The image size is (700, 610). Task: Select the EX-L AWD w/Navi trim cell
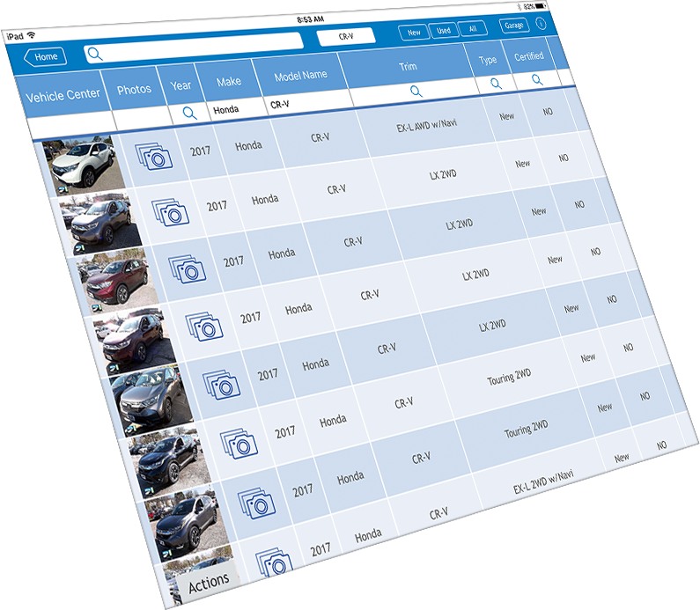pos(426,125)
